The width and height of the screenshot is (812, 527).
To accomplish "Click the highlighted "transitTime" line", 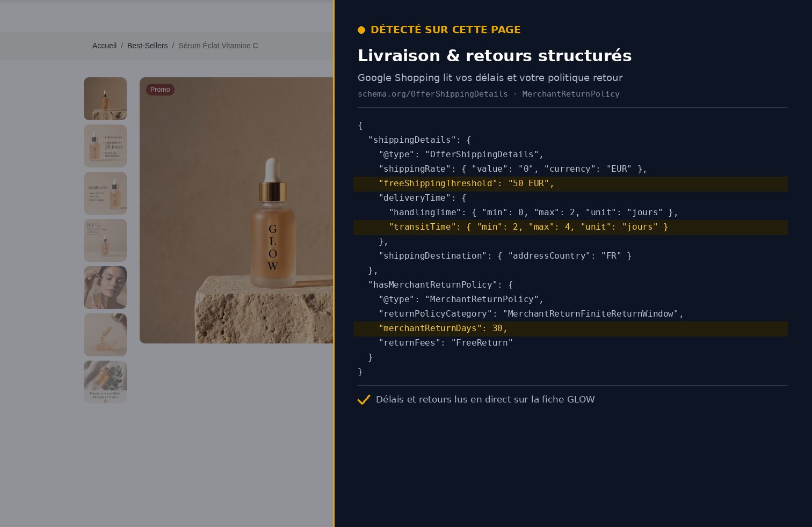I will click(570, 227).
